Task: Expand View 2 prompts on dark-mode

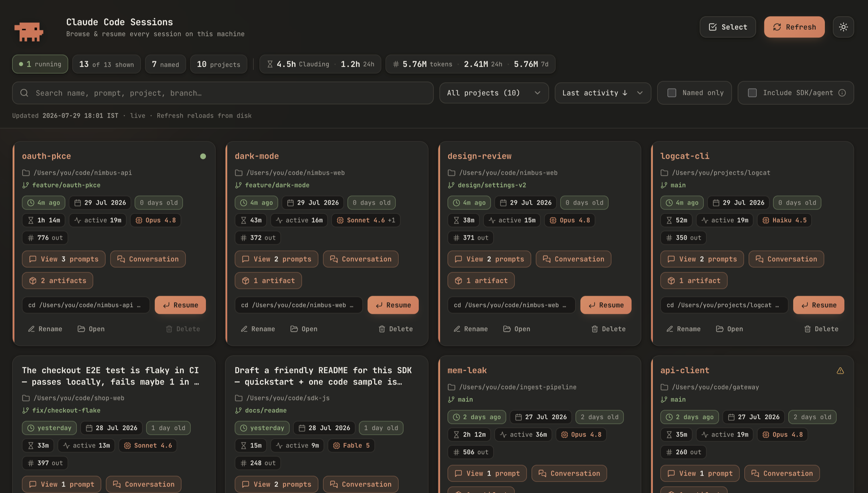Action: 276,259
